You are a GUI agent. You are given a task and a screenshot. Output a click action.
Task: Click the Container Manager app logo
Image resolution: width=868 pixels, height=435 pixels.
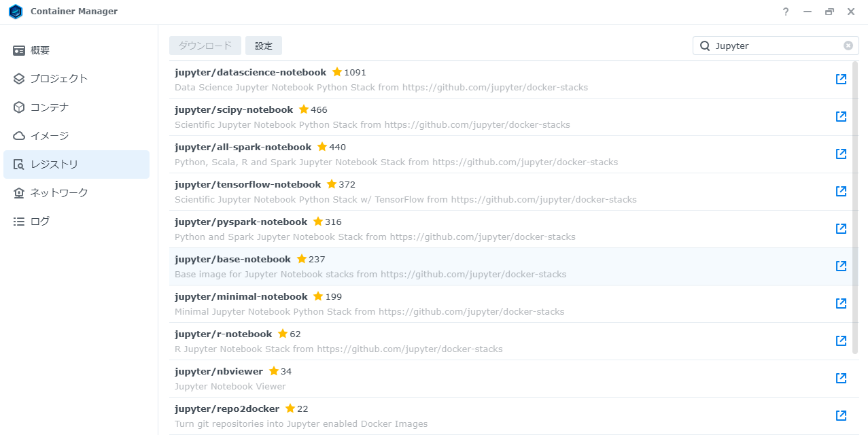[x=16, y=12]
